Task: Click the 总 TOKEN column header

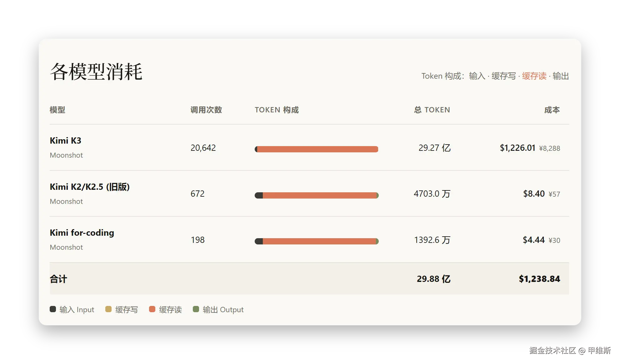Action: pyautogui.click(x=432, y=110)
